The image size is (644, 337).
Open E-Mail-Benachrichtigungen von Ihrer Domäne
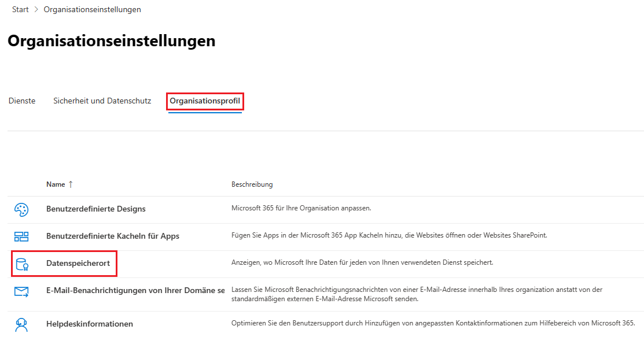(x=135, y=291)
